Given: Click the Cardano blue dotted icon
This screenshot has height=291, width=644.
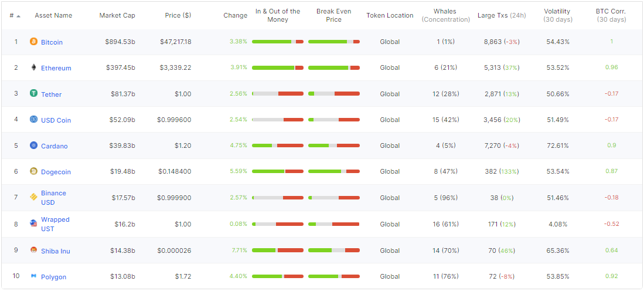Looking at the screenshot, I should 33,145.
